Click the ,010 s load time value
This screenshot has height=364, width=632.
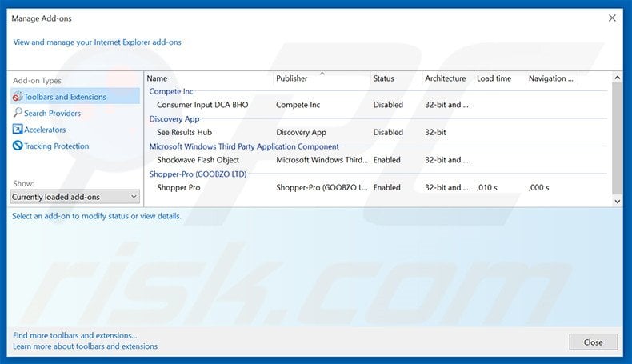tap(487, 187)
